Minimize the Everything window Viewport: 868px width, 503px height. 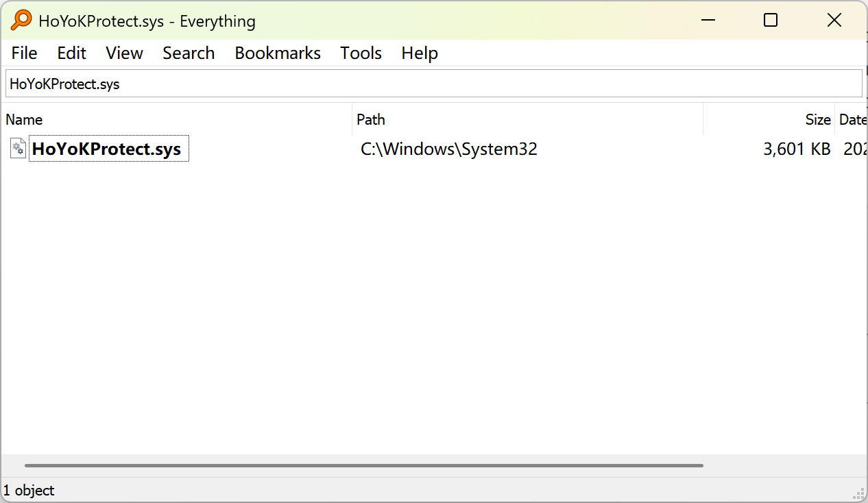tap(708, 21)
